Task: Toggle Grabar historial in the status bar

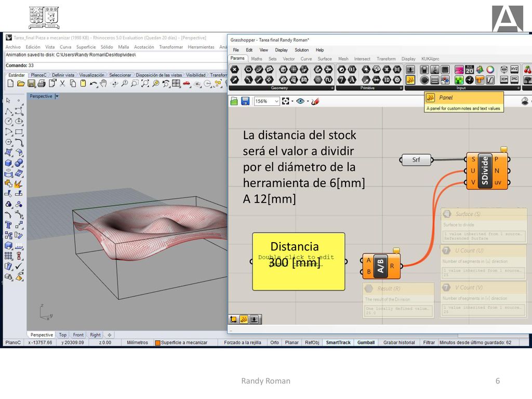Action: pyautogui.click(x=399, y=343)
